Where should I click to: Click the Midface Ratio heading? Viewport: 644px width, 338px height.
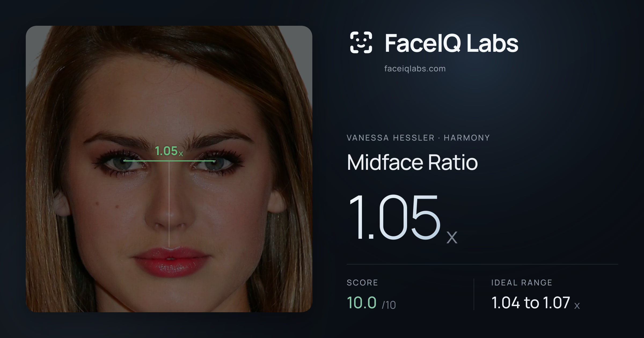coord(412,162)
